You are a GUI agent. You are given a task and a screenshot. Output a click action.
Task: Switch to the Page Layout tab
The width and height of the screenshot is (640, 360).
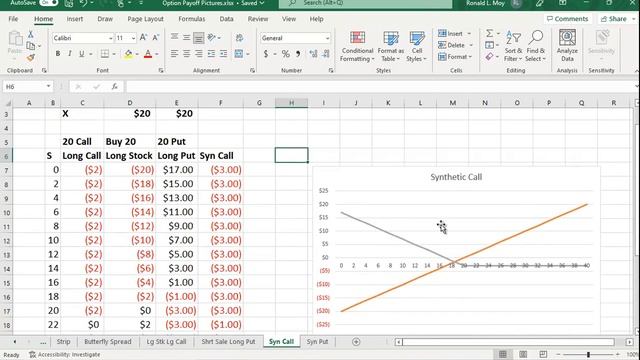[145, 19]
